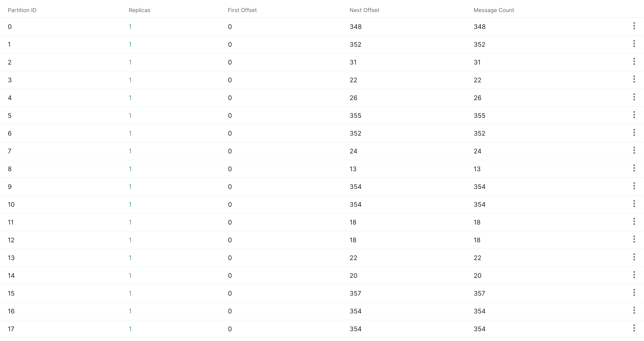Open the three-dot menu for partition 2
This screenshot has width=644, height=341.
coord(634,62)
